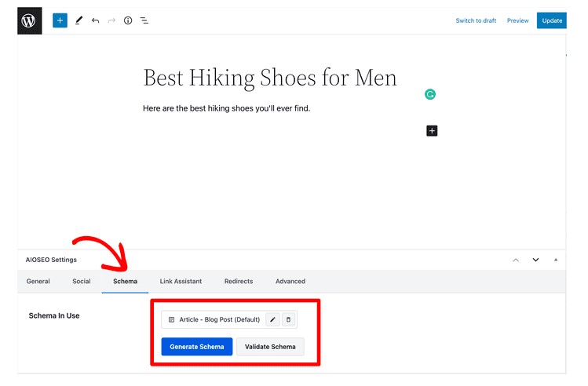Click the AIOSEO Settings panel heading

tap(51, 260)
